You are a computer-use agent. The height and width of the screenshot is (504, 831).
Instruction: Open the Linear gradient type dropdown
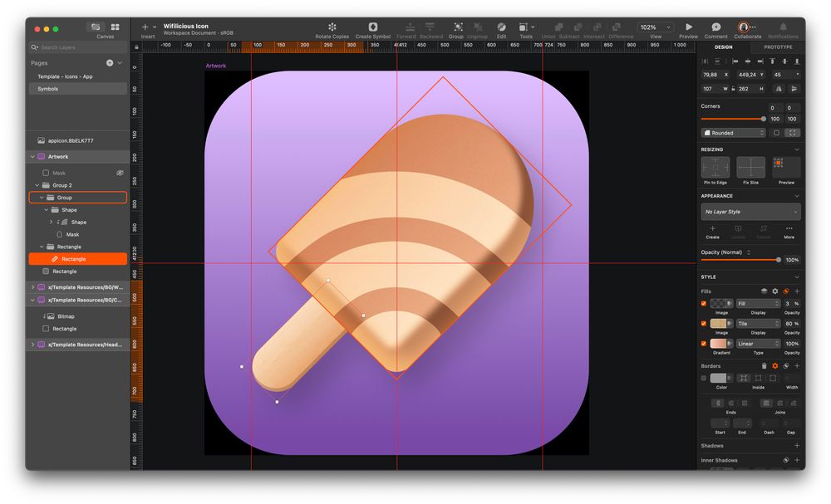pyautogui.click(x=759, y=344)
